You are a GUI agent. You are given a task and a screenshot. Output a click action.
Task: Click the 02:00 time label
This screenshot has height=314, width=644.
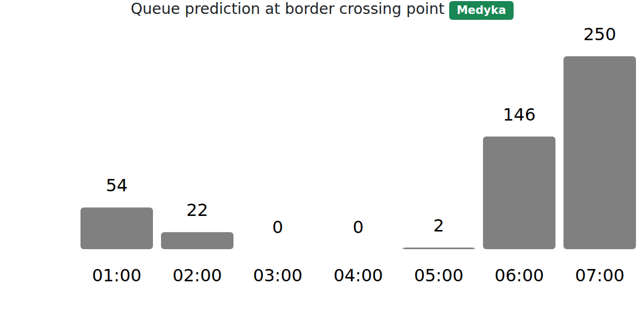pyautogui.click(x=197, y=275)
